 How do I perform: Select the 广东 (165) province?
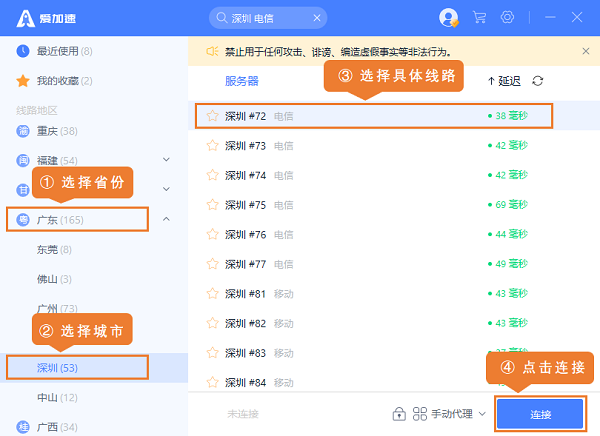77,220
